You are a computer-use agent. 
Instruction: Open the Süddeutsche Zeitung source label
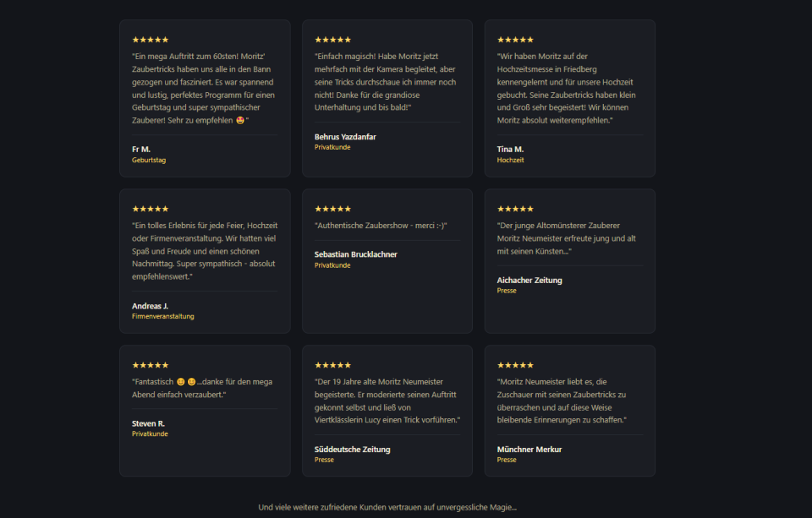pos(352,450)
